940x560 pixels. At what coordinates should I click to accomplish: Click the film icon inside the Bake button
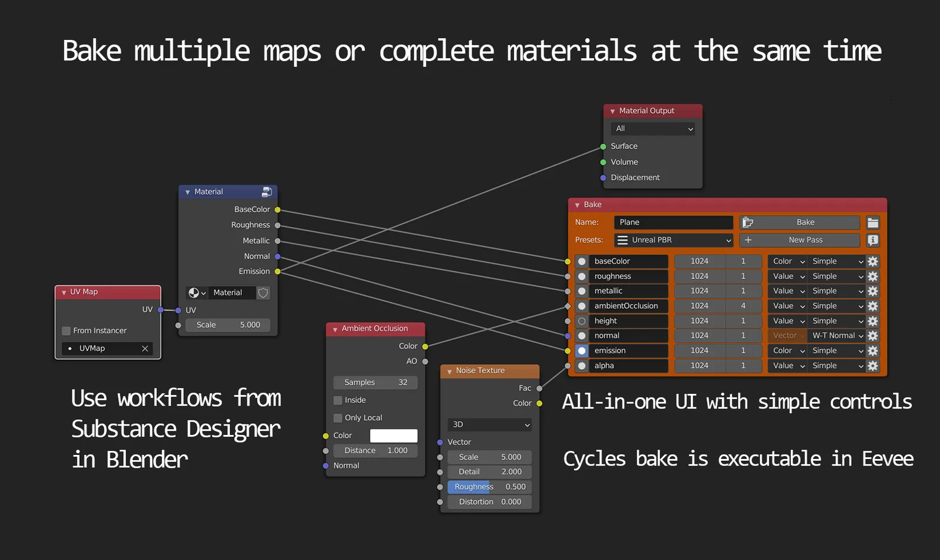point(747,222)
